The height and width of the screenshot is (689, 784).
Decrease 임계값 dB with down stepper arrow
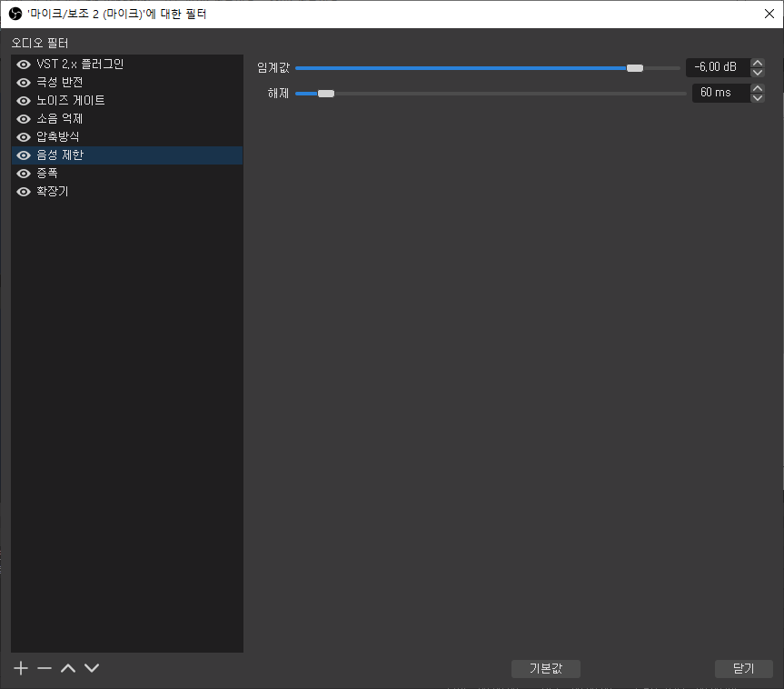[758, 72]
